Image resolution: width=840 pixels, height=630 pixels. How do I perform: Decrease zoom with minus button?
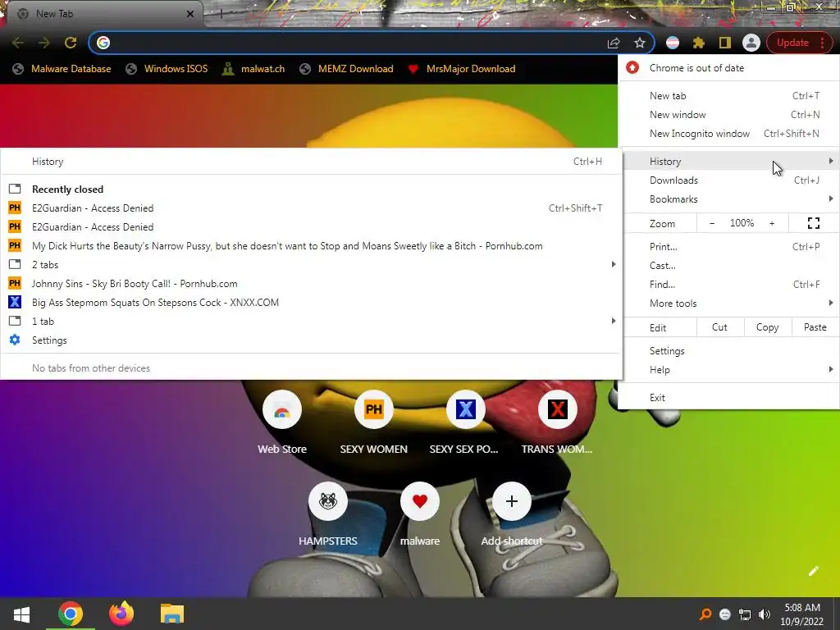click(x=711, y=223)
